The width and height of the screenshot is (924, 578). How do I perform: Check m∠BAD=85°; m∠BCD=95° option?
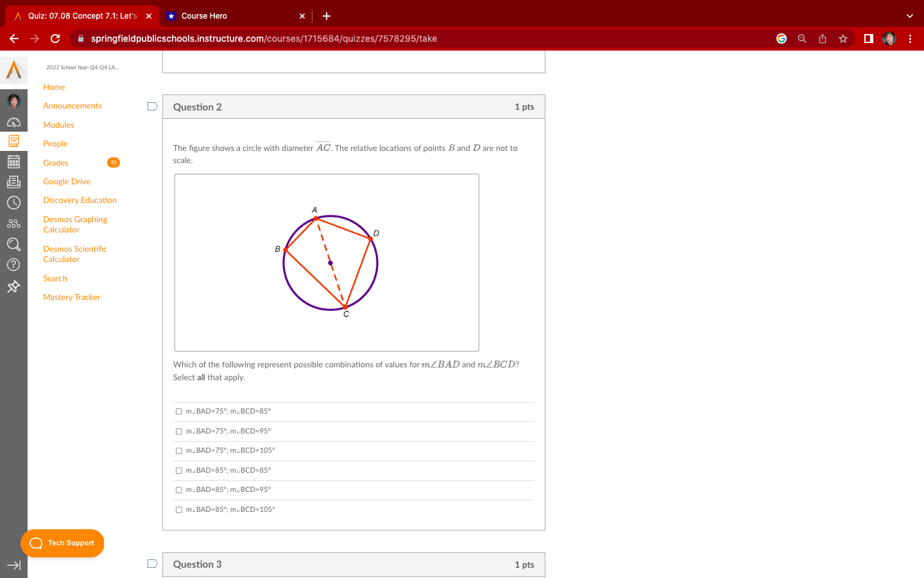pos(179,490)
